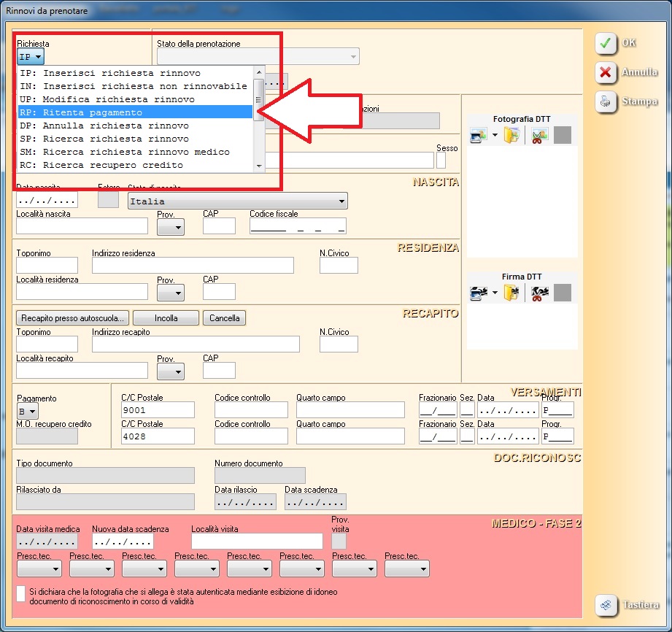672x632 pixels.
Task: Click the crop signature scissors icon
Action: [x=539, y=293]
